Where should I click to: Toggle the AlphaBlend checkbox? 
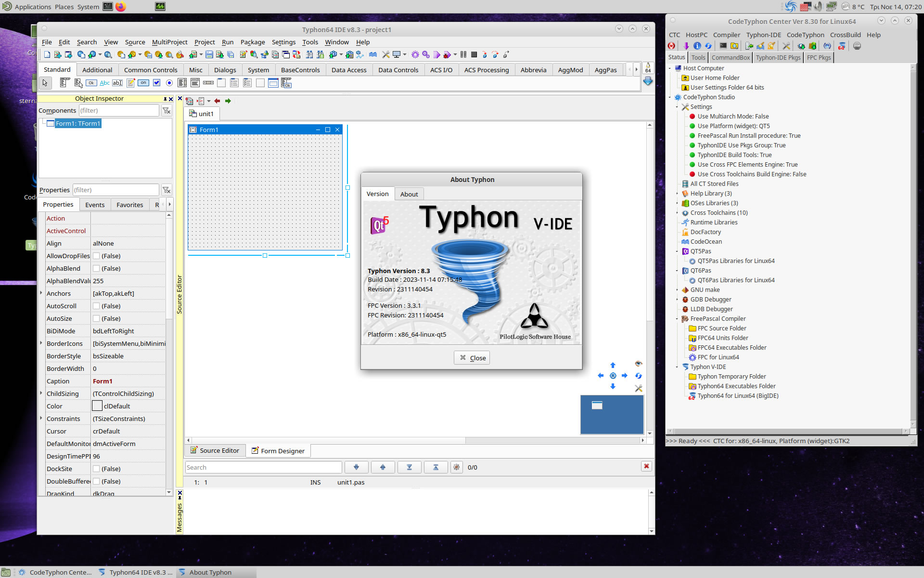pos(96,268)
